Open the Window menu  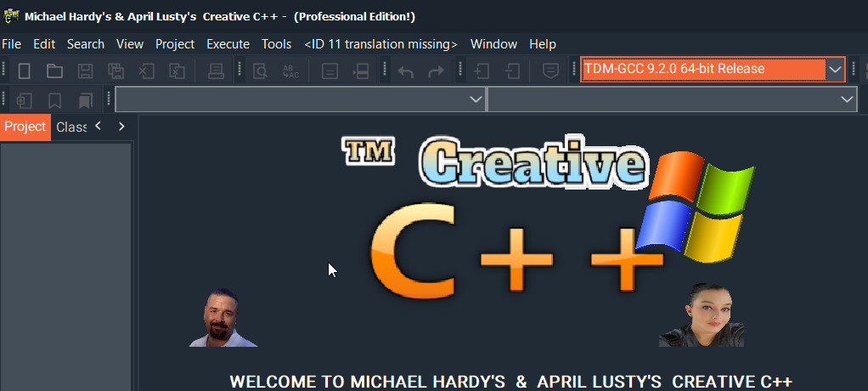pos(493,43)
